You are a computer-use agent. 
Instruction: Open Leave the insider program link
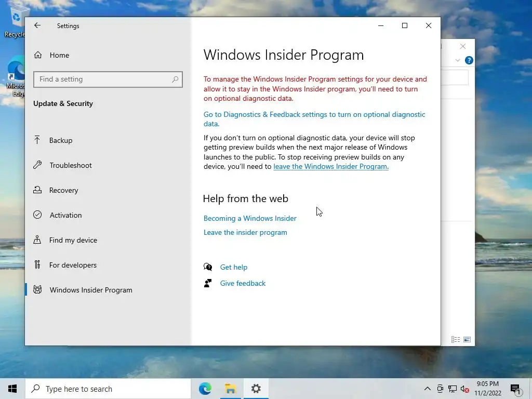[245, 232]
